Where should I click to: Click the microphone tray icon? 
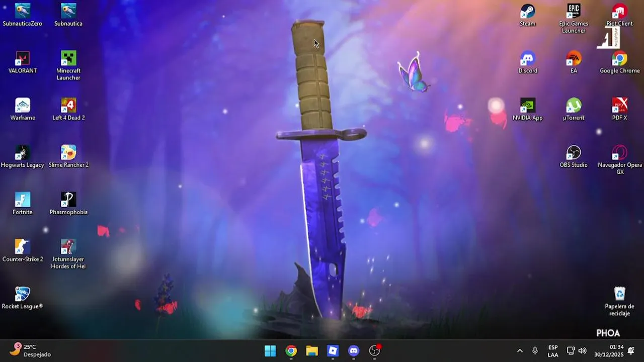point(535,350)
